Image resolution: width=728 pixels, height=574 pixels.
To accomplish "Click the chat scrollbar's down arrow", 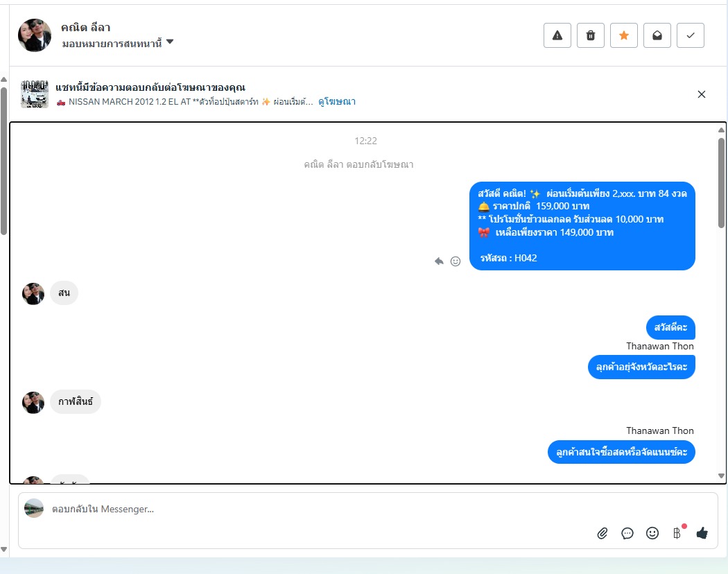I will 721,476.
